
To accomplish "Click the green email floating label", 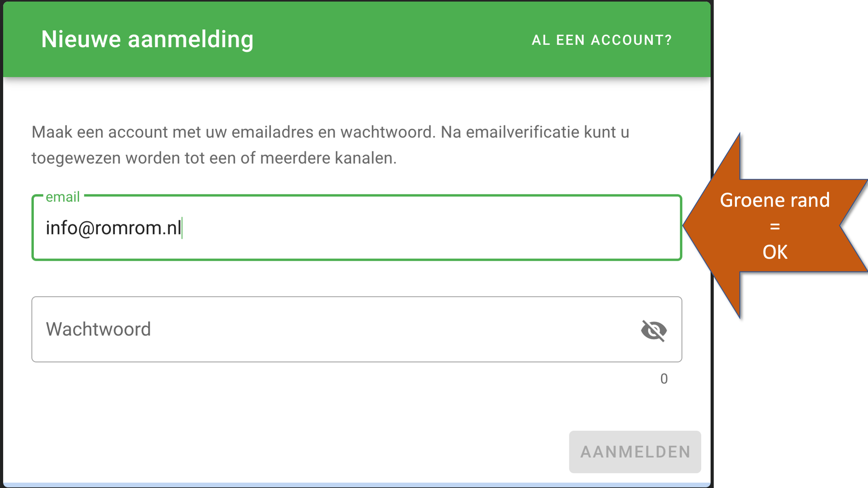I will (63, 197).
